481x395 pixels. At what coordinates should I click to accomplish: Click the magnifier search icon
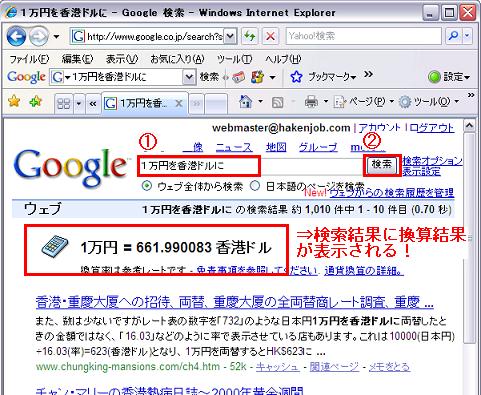(453, 36)
